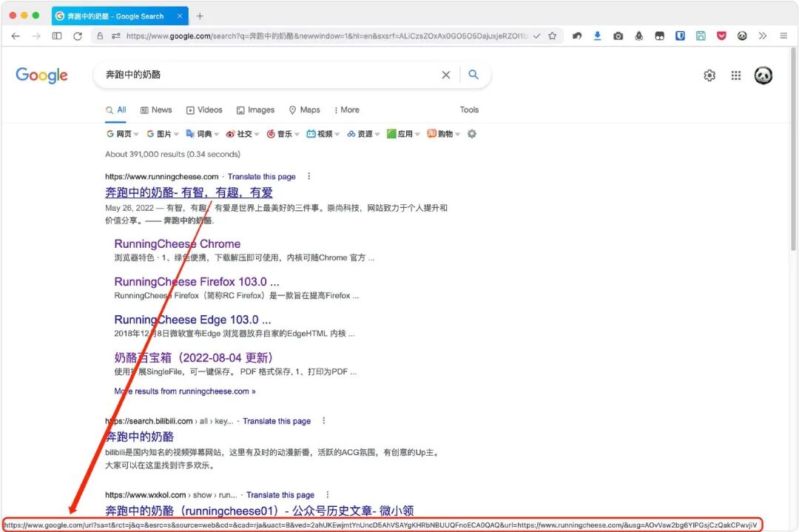Open the panda account avatar
Screen dimensions: 799x532
[x=763, y=76]
